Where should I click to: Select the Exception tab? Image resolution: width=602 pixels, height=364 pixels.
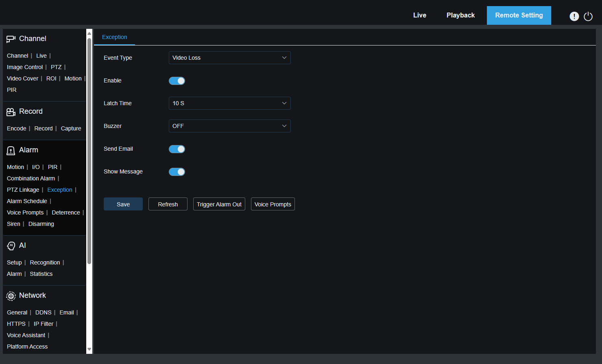pyautogui.click(x=114, y=37)
